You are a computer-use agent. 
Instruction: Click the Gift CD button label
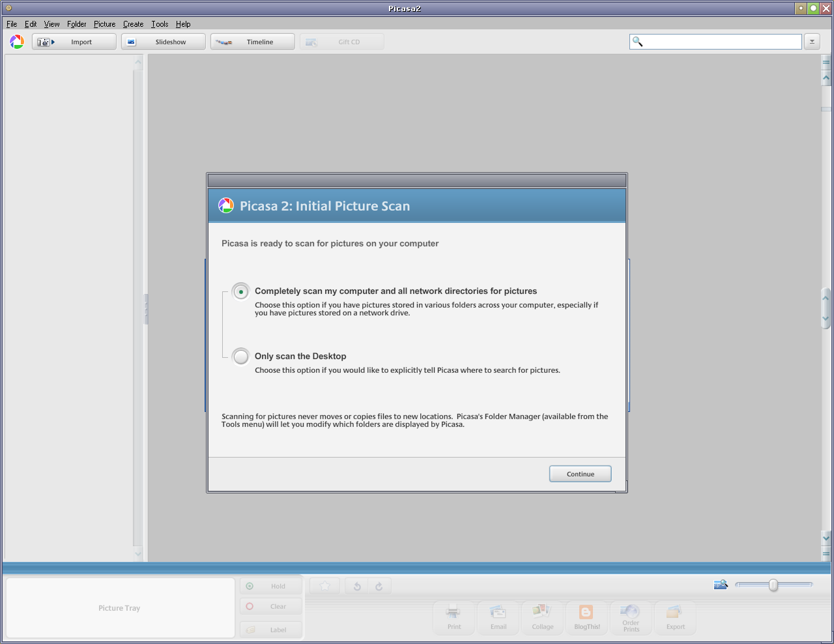coord(349,42)
